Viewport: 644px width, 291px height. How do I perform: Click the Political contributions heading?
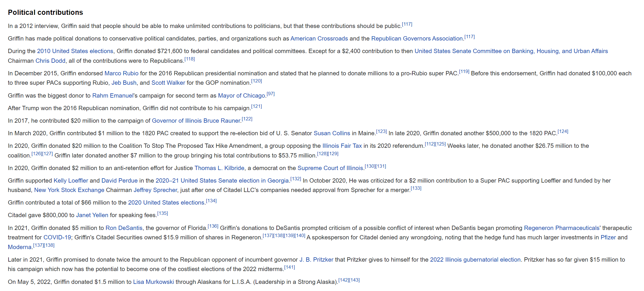46,13
